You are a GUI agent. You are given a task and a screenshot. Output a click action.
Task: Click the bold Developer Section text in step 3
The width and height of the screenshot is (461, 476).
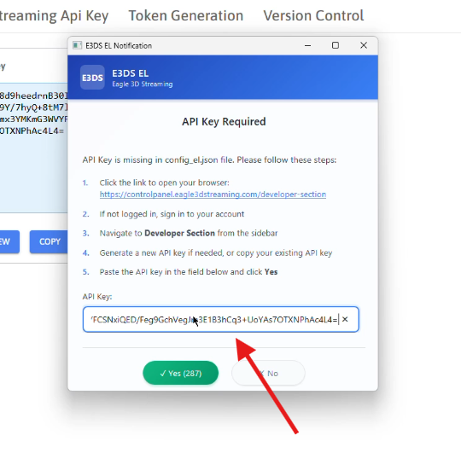[179, 233]
